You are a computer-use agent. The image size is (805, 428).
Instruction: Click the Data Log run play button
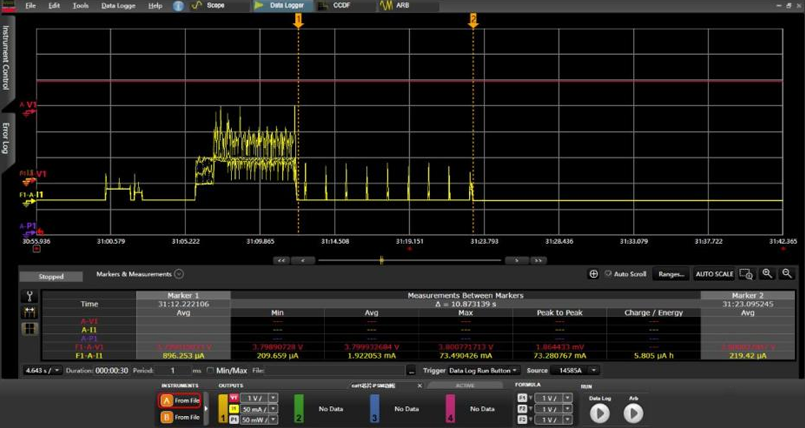[598, 413]
